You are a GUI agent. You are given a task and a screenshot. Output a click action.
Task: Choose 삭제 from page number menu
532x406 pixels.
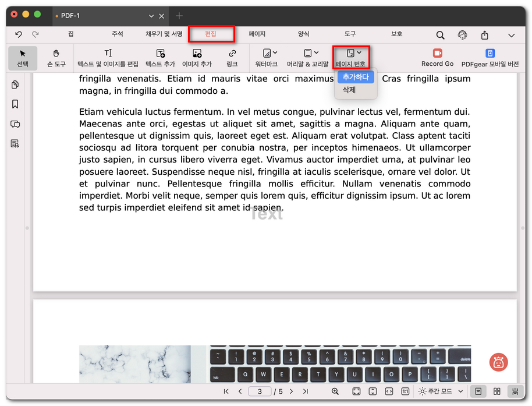tap(349, 90)
